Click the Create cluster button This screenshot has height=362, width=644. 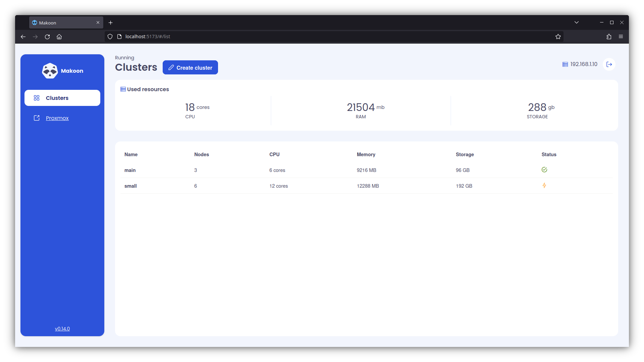190,67
